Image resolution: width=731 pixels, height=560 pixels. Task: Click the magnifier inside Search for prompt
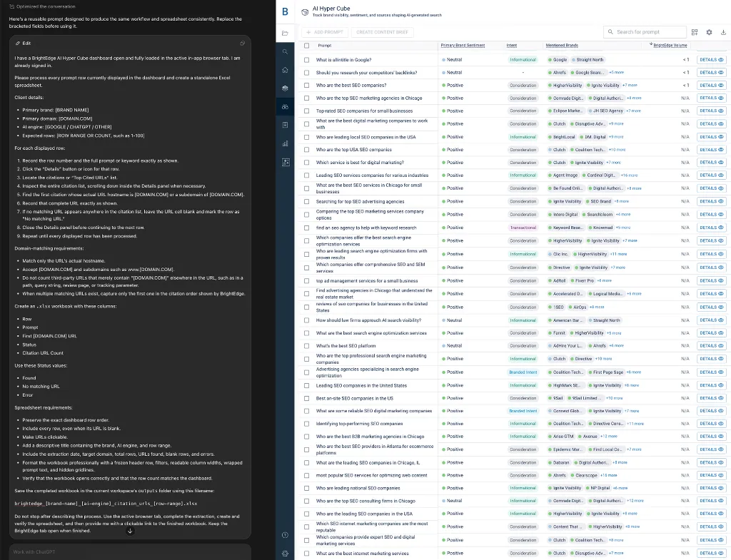click(x=610, y=31)
